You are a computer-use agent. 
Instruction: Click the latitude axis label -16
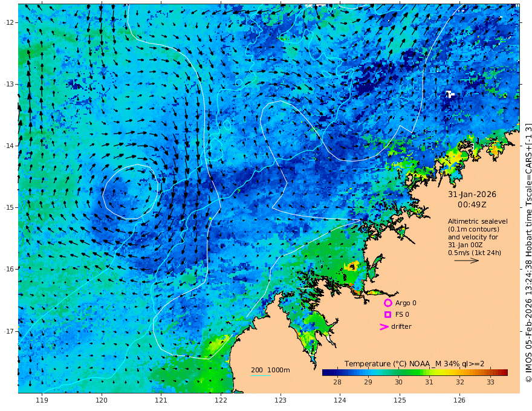[9, 269]
